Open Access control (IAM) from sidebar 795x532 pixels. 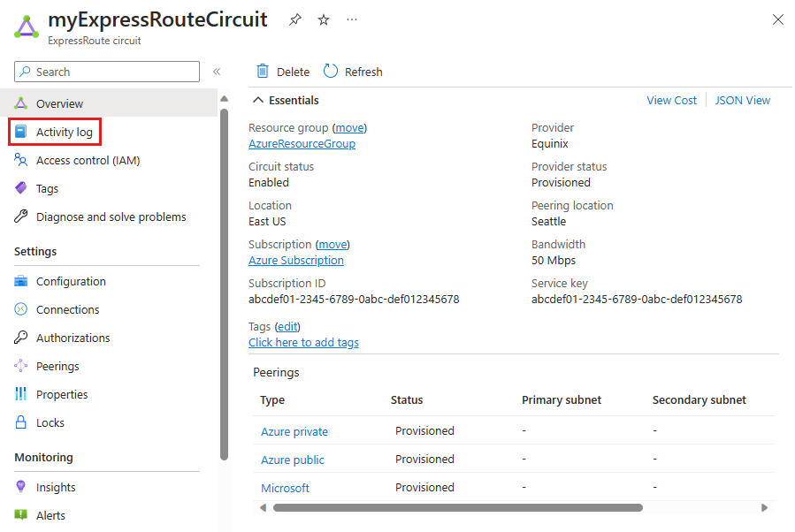coord(88,160)
